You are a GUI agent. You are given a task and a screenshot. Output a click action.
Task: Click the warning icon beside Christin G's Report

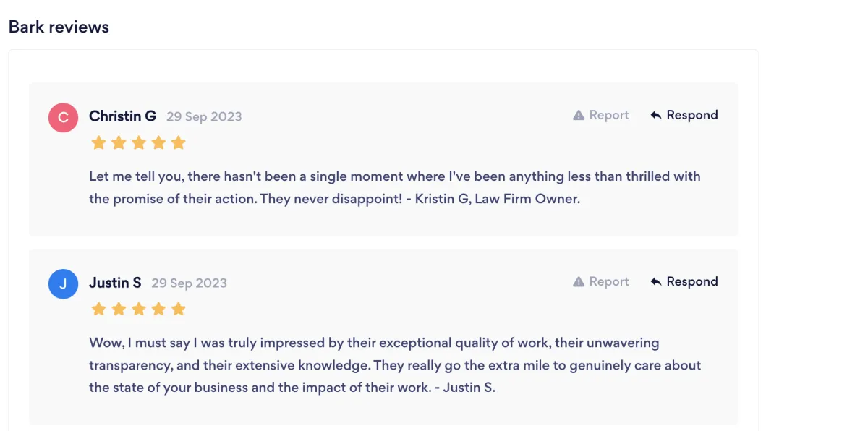tap(579, 116)
